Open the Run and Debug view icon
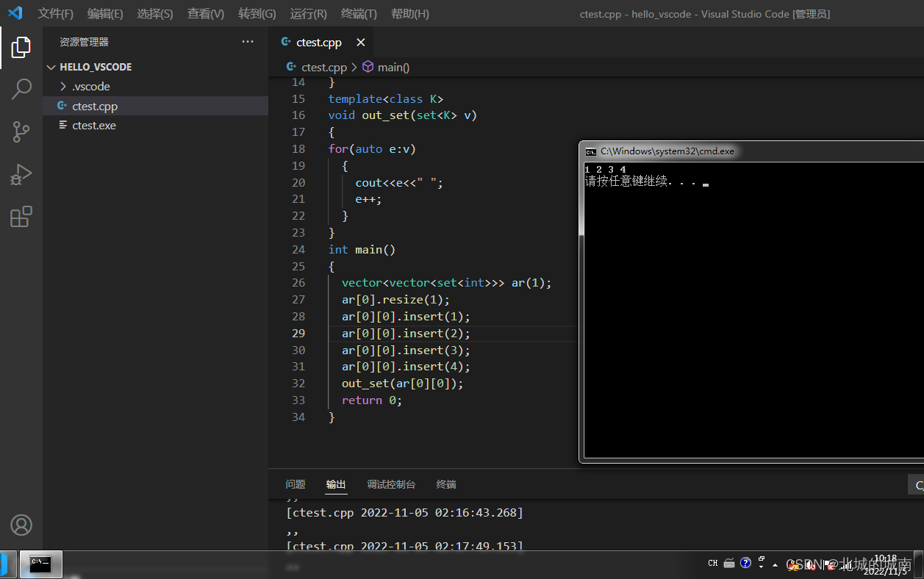Screen dimensions: 924x579 coord(21,175)
